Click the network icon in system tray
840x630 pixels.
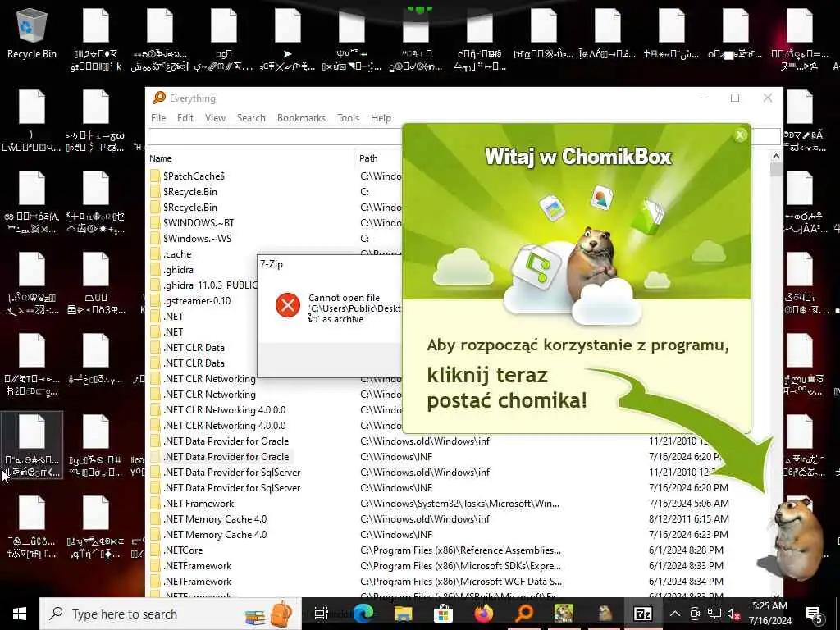click(714, 614)
